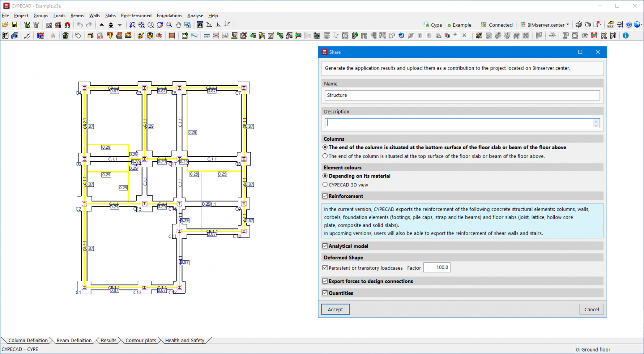Open the Project menu
The image size is (644, 354).
[x=21, y=16]
